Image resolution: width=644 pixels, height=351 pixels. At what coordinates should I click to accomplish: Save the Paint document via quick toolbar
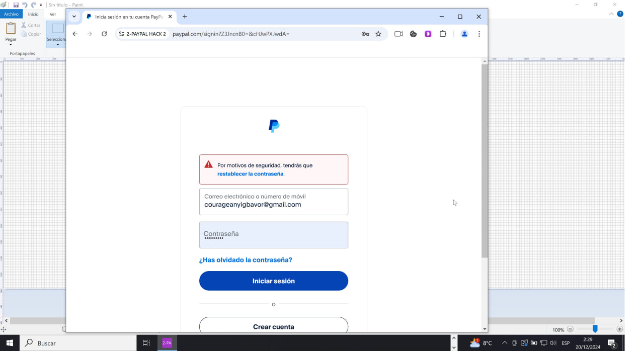coord(16,5)
